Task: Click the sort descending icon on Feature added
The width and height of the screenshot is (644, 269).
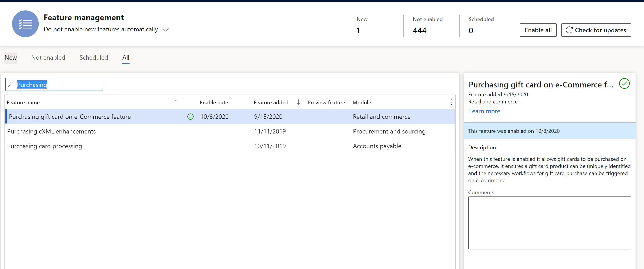Action: pos(298,102)
